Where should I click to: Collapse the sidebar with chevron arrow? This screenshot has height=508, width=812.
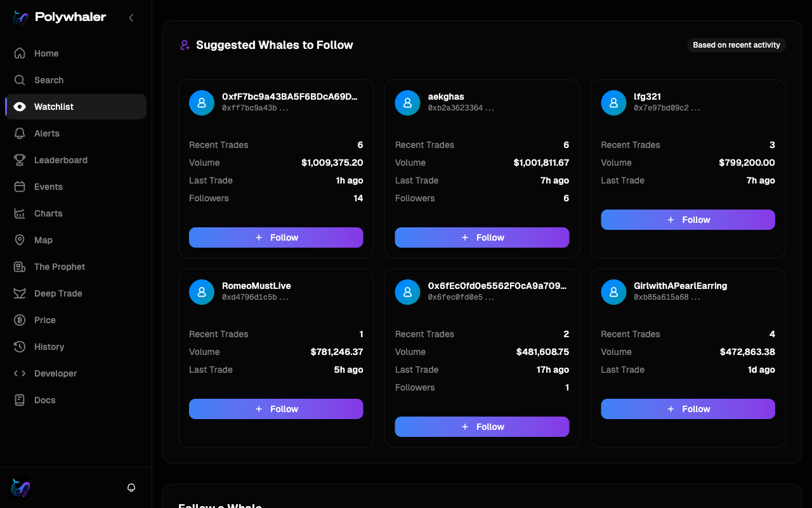(x=131, y=18)
